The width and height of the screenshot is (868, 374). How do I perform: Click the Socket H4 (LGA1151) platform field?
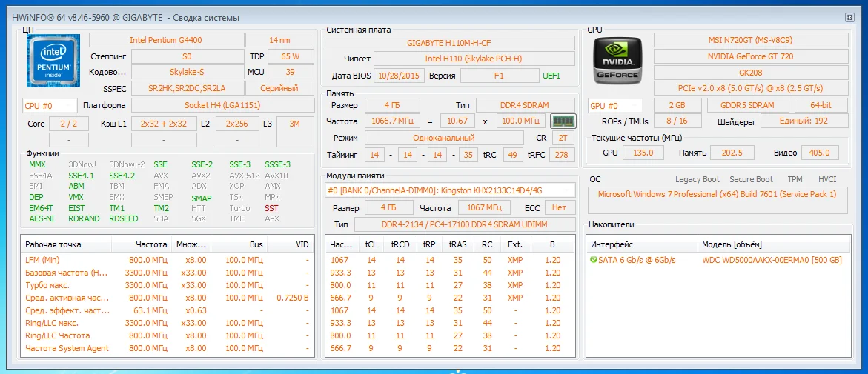coord(222,105)
